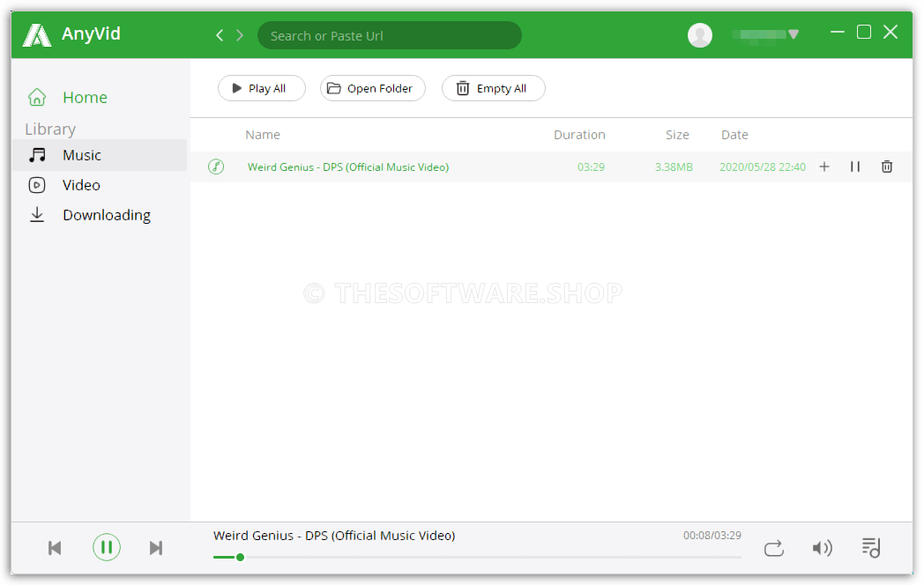The height and width of the screenshot is (585, 924).
Task: Click the Name column header
Action: click(263, 135)
